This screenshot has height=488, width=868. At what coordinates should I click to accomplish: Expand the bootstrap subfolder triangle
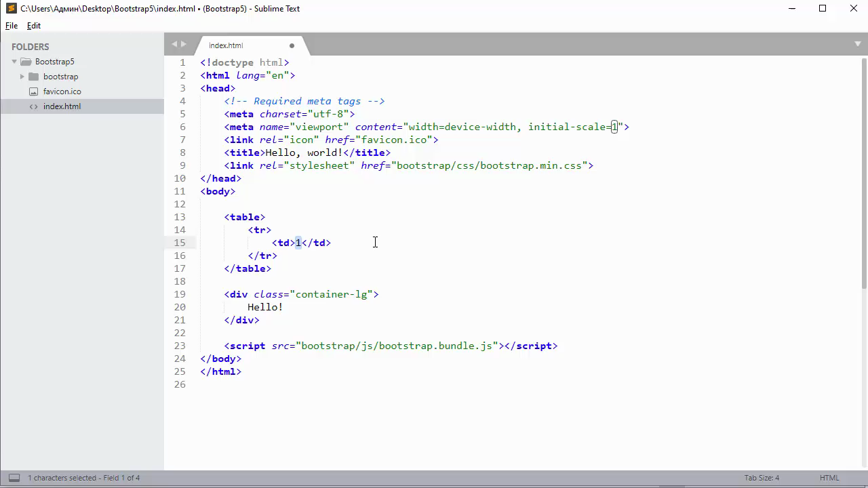(x=22, y=77)
